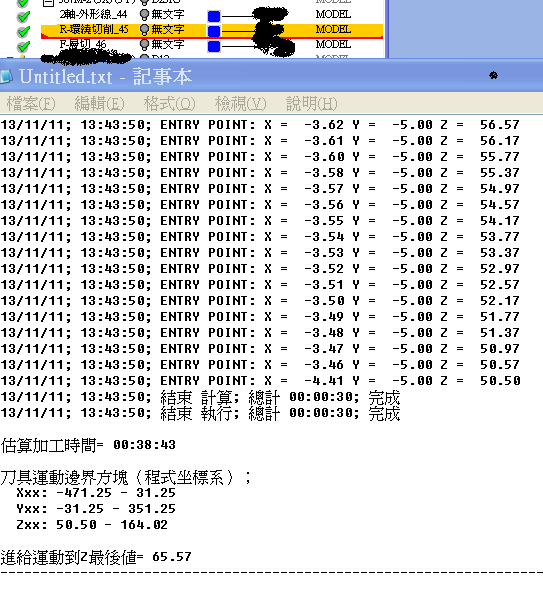Click the Untitled.txt - 記事本 window title
This screenshot has width=543, height=601.
tap(105, 76)
